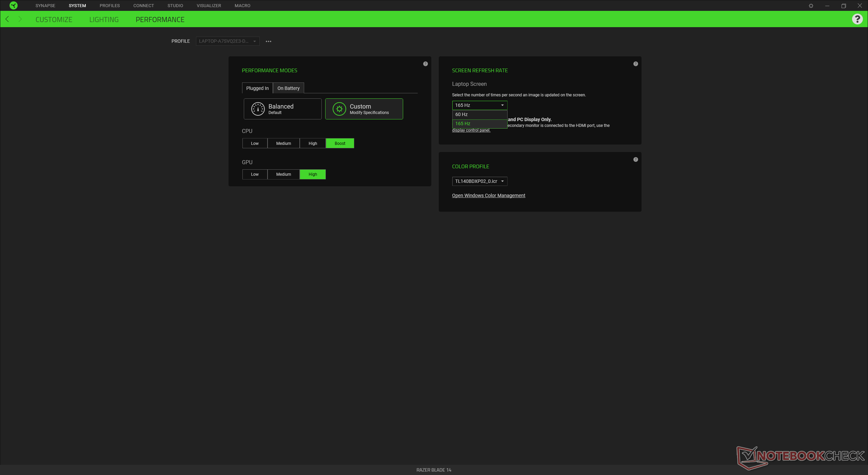
Task: Open Windows Color Management link
Action: (489, 195)
